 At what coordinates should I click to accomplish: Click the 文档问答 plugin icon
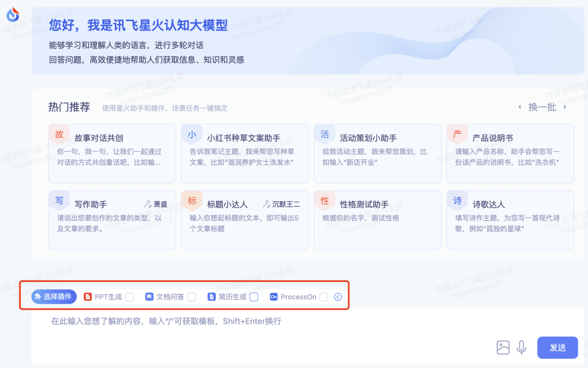(x=149, y=297)
